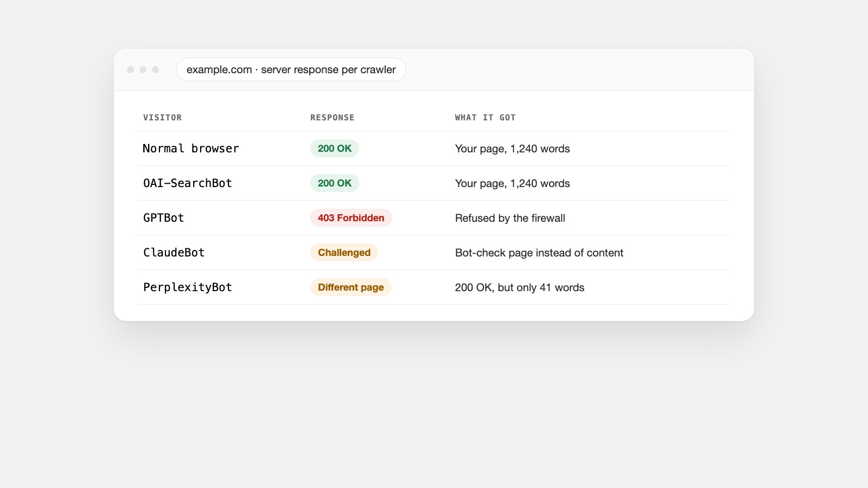Click the 200 OK badge for Normal browser
Image resolution: width=868 pixels, height=488 pixels.
click(x=335, y=149)
